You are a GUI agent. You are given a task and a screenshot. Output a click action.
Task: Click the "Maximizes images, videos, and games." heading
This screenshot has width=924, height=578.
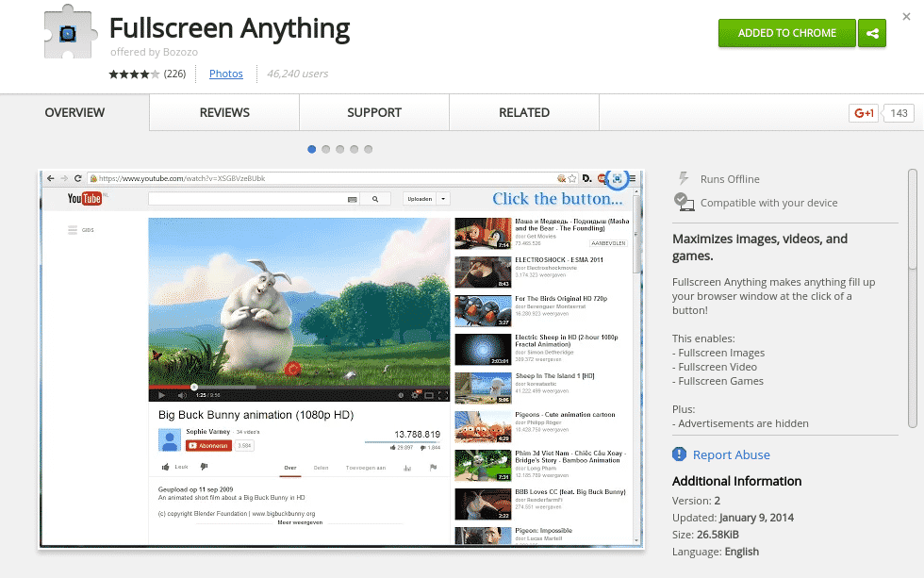pyautogui.click(x=760, y=247)
